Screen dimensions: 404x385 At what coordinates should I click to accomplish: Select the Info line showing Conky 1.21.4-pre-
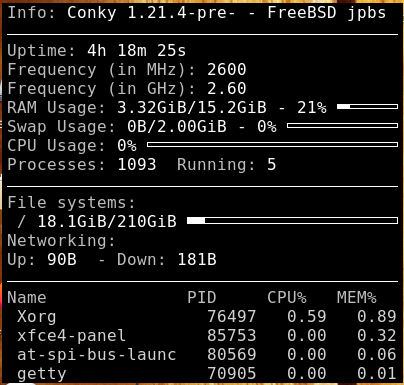coord(197,13)
